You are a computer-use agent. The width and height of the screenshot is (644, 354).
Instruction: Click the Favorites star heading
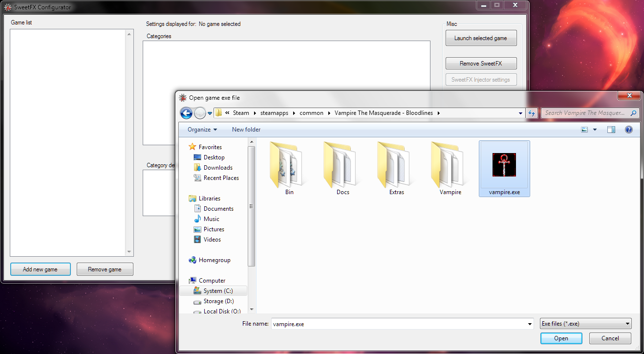pos(205,147)
